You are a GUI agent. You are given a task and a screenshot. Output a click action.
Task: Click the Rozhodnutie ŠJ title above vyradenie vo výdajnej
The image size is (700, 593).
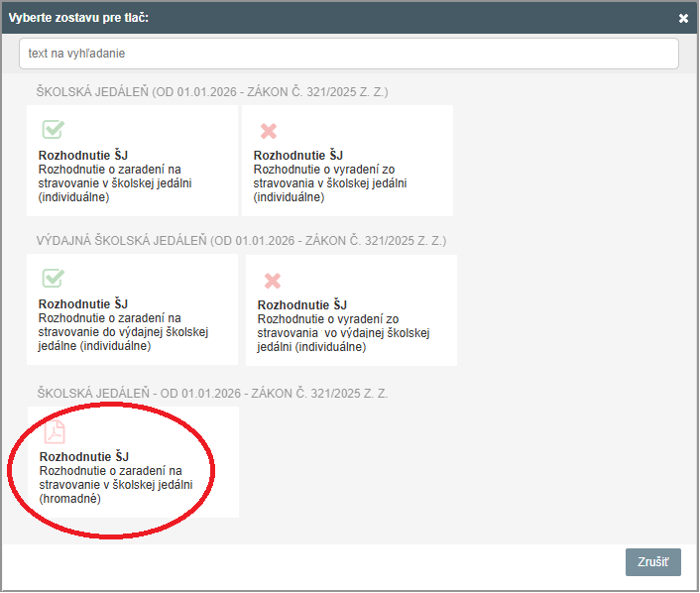coord(302,304)
